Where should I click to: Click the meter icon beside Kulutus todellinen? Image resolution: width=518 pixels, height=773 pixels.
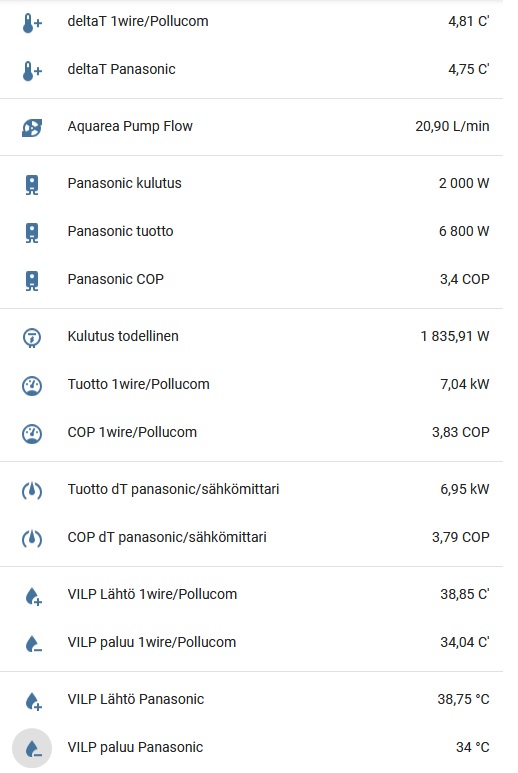tap(32, 338)
